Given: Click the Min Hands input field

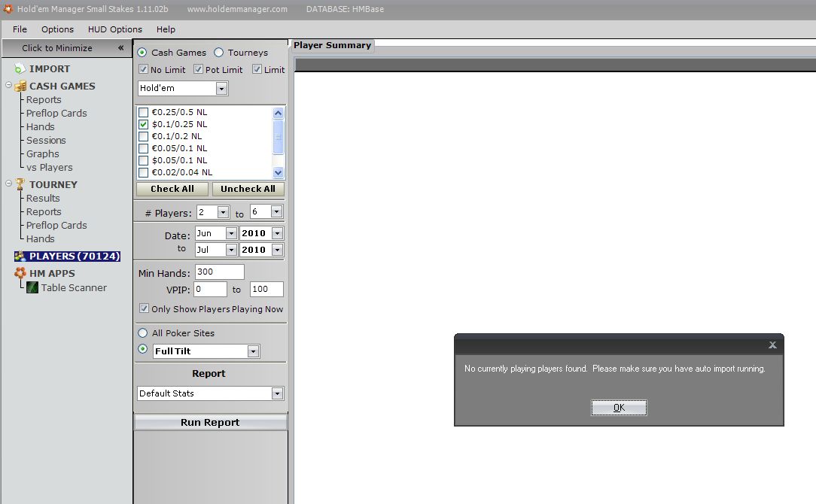Looking at the screenshot, I should [219, 272].
